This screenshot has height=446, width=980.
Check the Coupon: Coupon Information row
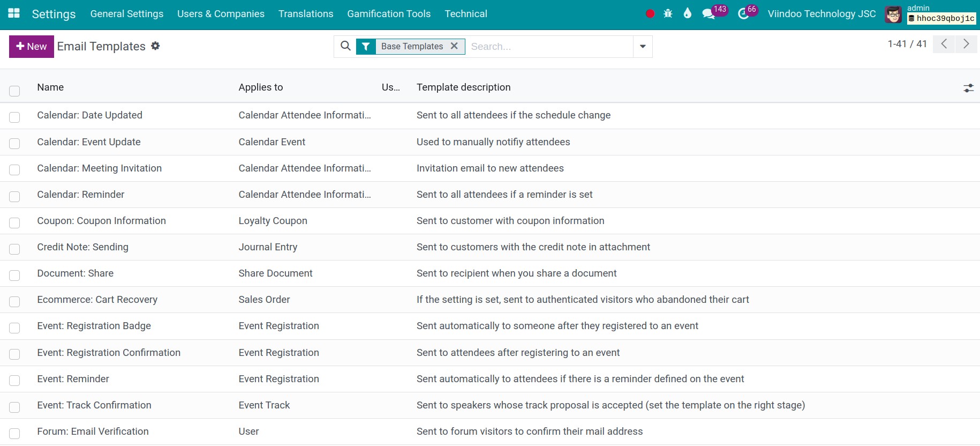14,222
